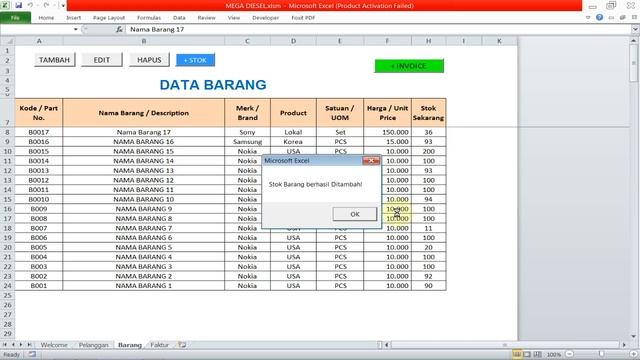Switch to Page Break Preview in status bar
The image size is (640, 360).
coord(538,354)
